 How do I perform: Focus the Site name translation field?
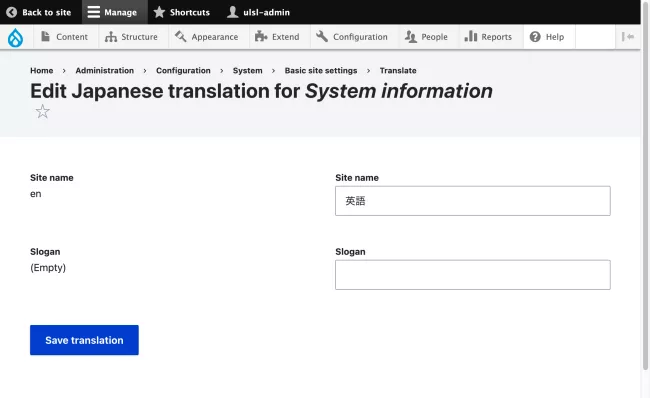coord(473,201)
